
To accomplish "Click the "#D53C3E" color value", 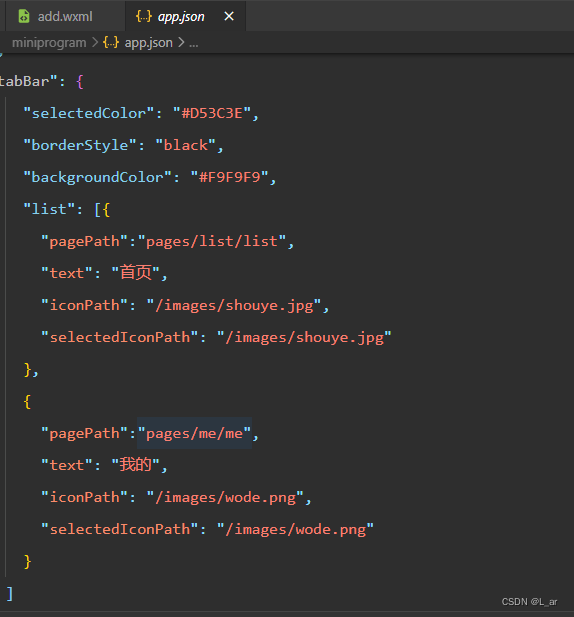I will coord(212,113).
